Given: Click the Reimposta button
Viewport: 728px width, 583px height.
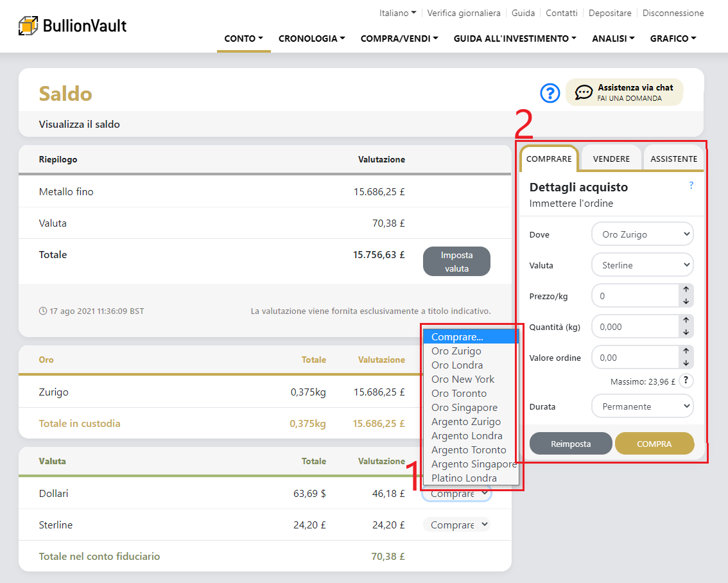Looking at the screenshot, I should tap(571, 444).
